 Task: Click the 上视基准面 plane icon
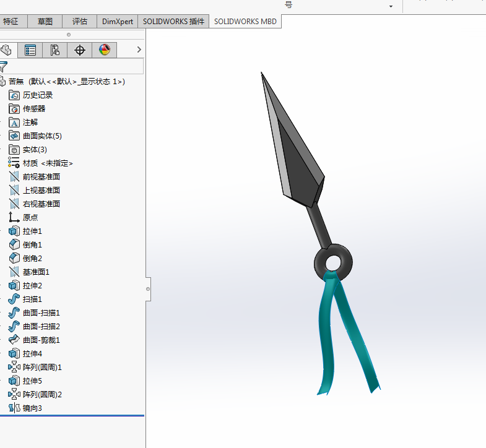pyautogui.click(x=14, y=190)
